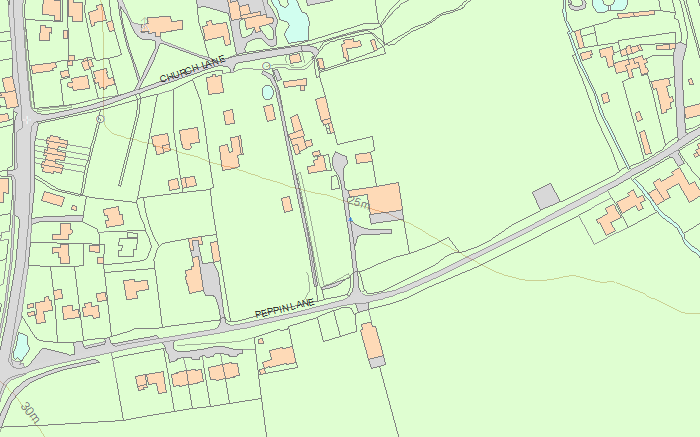Click the 30m contour label

click(x=30, y=413)
